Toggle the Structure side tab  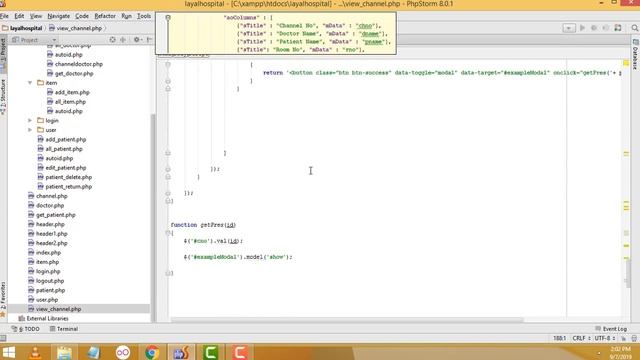(x=3, y=97)
